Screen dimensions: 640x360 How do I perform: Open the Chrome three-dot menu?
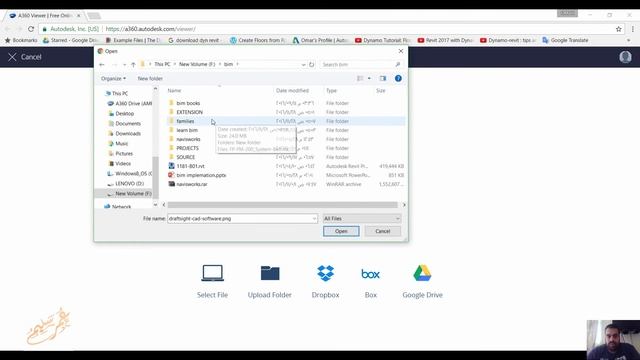pyautogui.click(x=633, y=29)
